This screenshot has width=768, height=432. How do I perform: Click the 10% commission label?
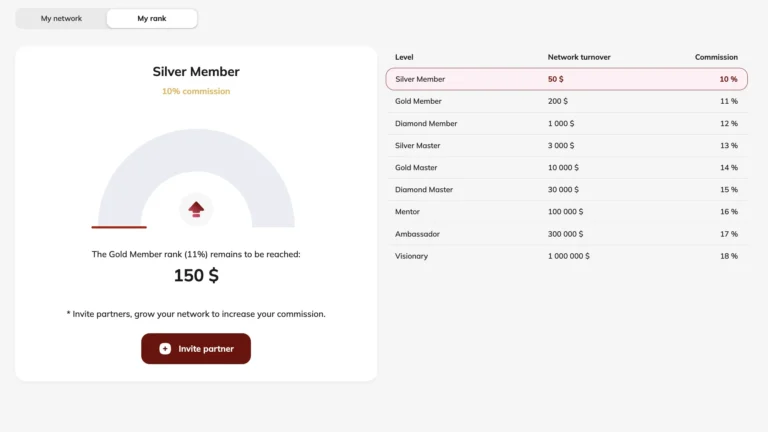tap(196, 91)
